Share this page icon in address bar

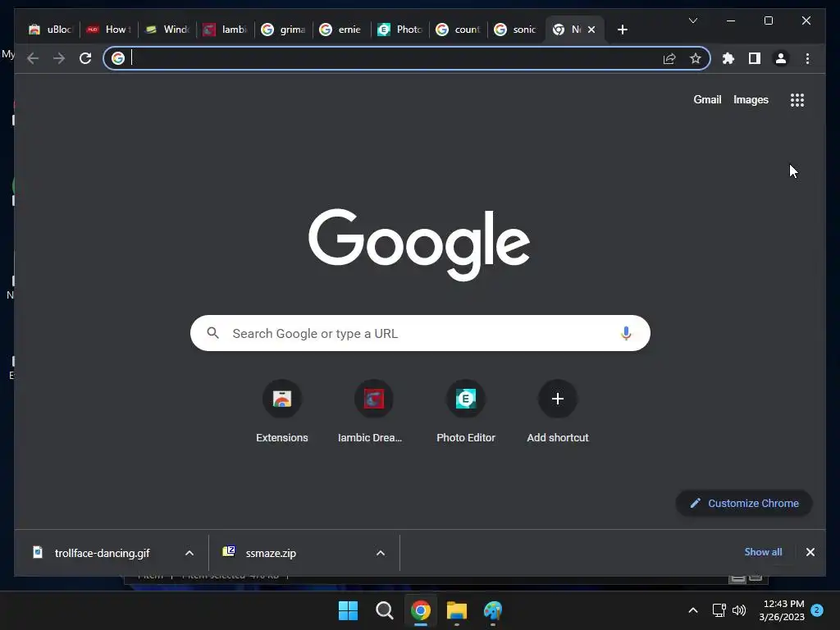[669, 58]
